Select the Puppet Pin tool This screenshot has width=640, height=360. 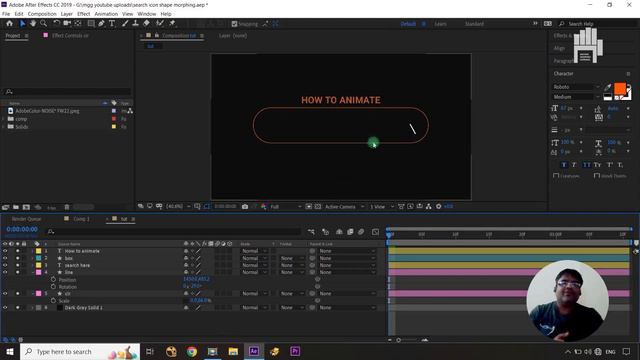pos(172,24)
